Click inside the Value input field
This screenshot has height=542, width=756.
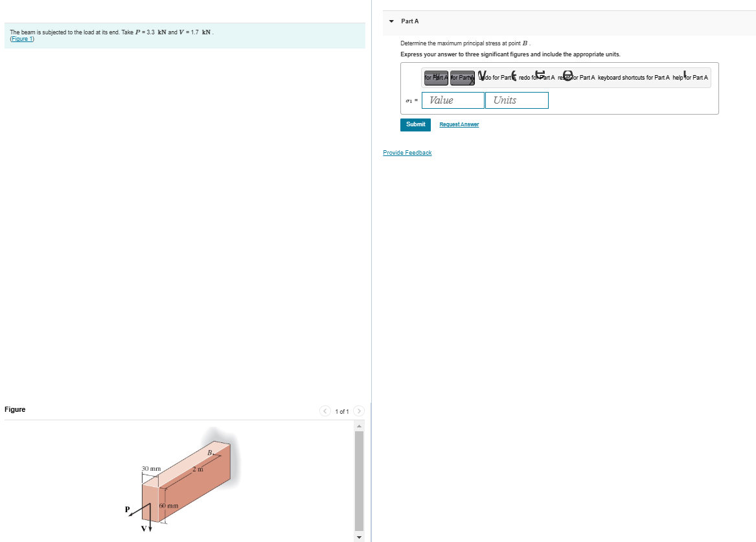pos(452,100)
